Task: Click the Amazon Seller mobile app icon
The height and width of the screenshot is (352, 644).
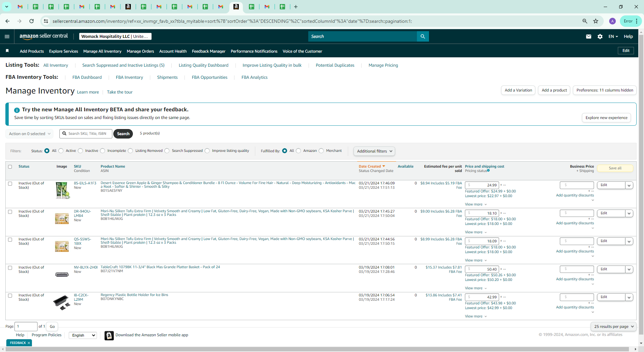Action: 109,335
